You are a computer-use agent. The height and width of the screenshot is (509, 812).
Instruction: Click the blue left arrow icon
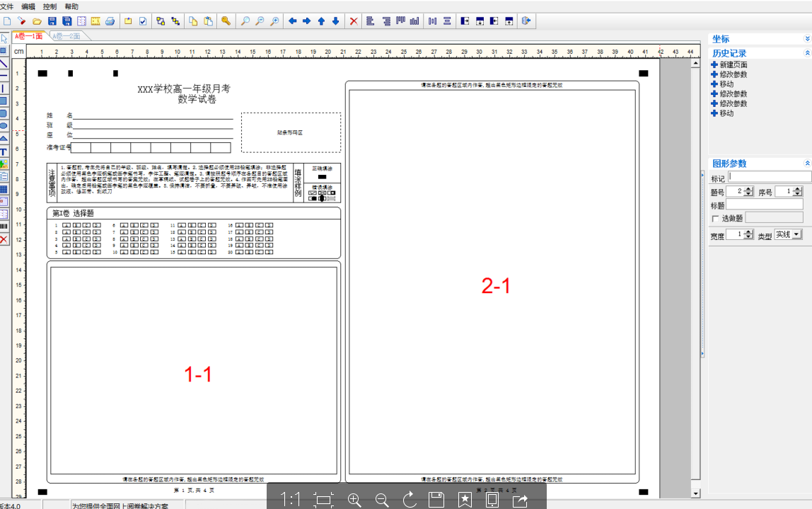coord(292,21)
